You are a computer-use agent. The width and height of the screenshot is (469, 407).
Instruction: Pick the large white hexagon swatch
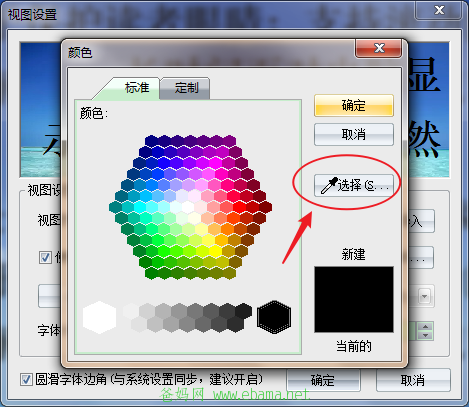(x=99, y=317)
